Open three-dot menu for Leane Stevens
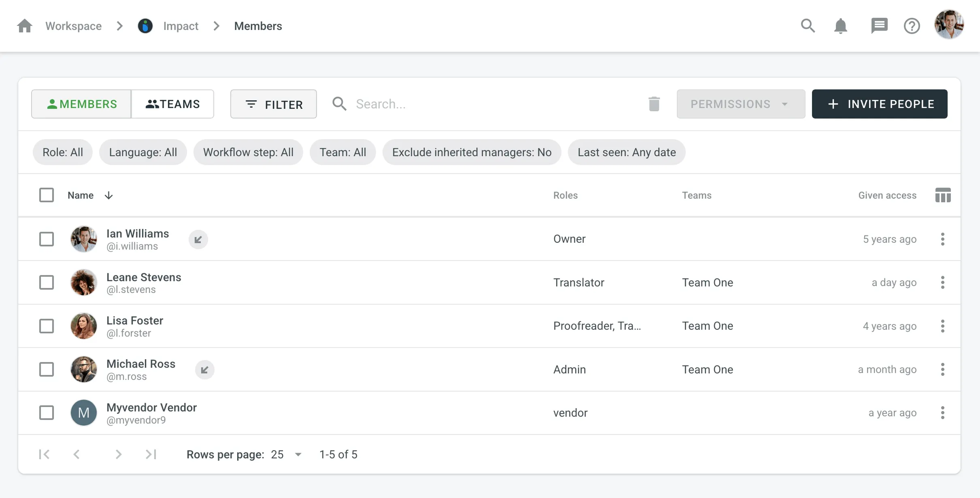The height and width of the screenshot is (498, 980). tap(943, 282)
